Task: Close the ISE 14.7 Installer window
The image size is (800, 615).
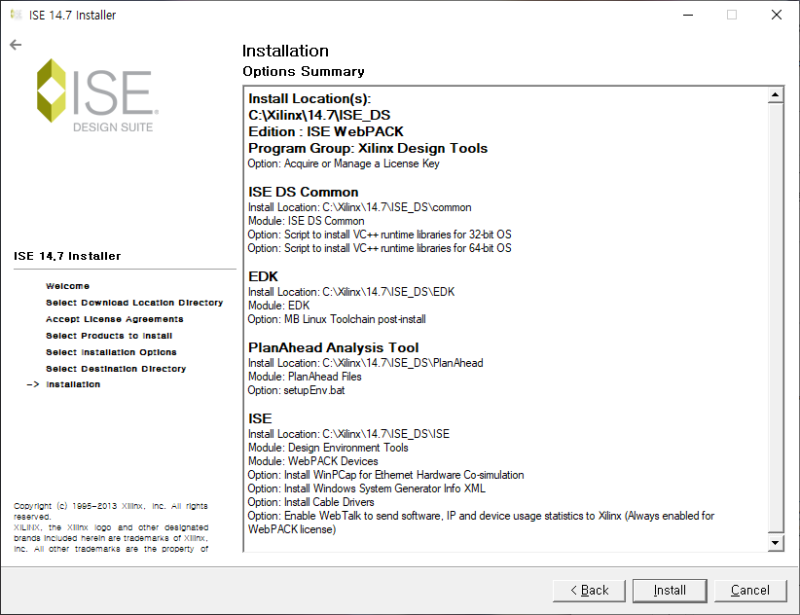Action: coord(777,15)
